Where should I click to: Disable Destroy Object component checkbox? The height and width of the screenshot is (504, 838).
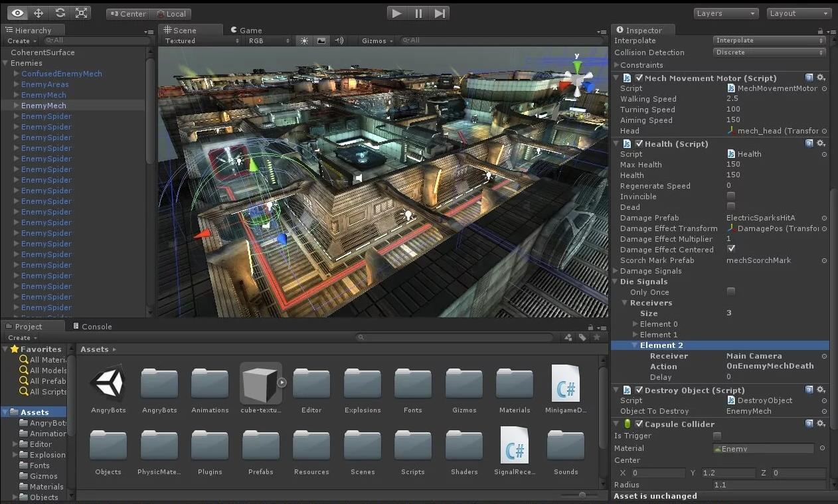tap(639, 390)
